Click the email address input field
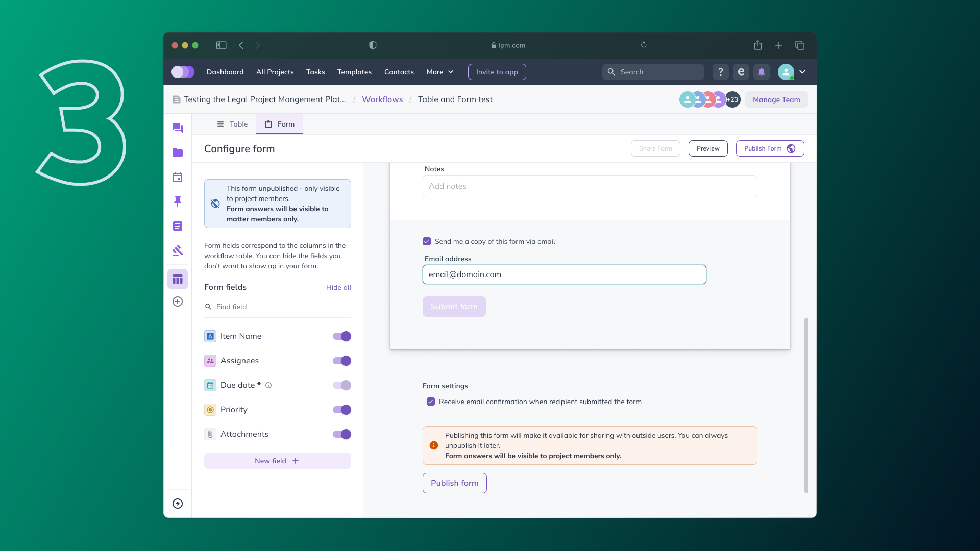This screenshot has width=980, height=551. [564, 274]
